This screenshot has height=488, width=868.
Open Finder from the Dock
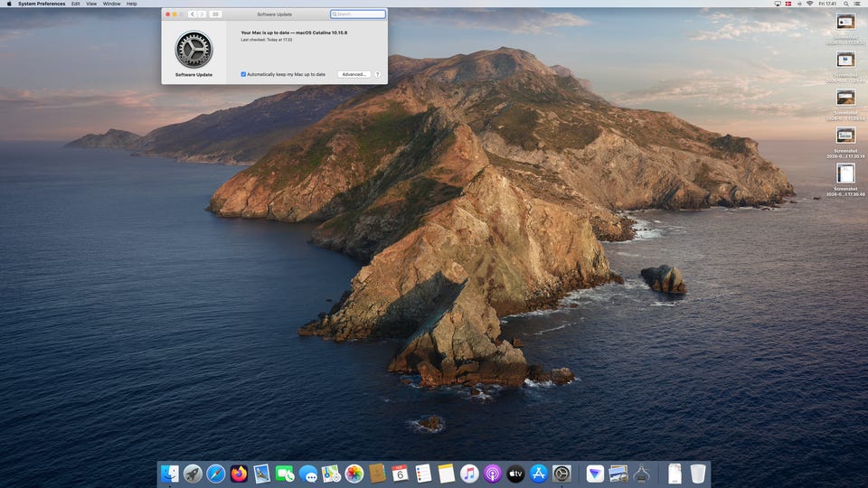pyautogui.click(x=170, y=474)
